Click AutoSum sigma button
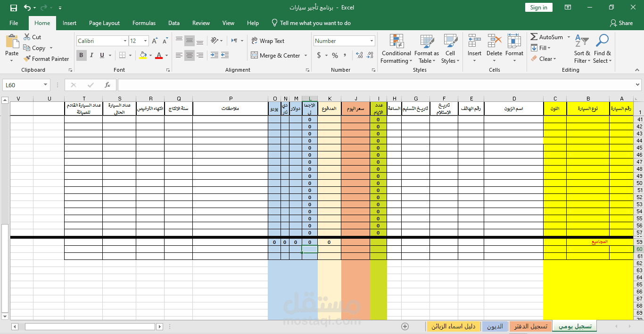The image size is (644, 334). click(x=547, y=37)
